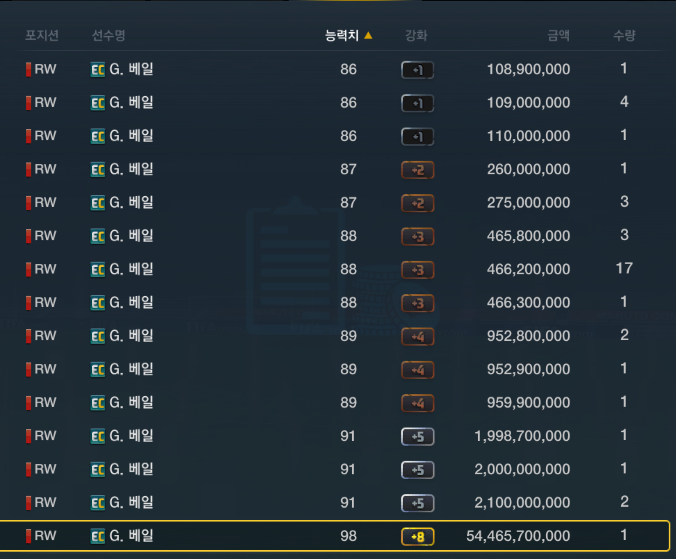This screenshot has height=560, width=676.
Task: Select the +8 upgrade badge on the 98-rated row
Action: [417, 537]
